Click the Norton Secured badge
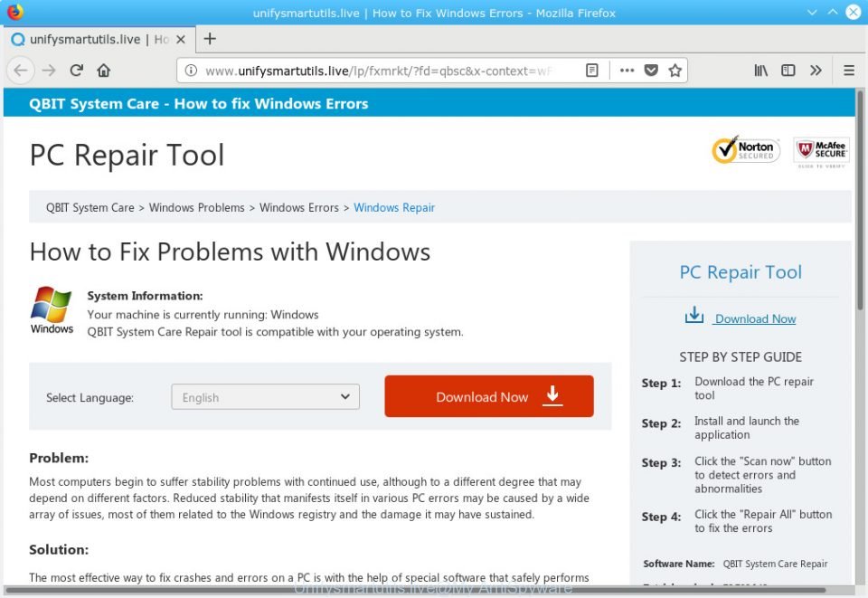This screenshot has width=868, height=598. (746, 150)
